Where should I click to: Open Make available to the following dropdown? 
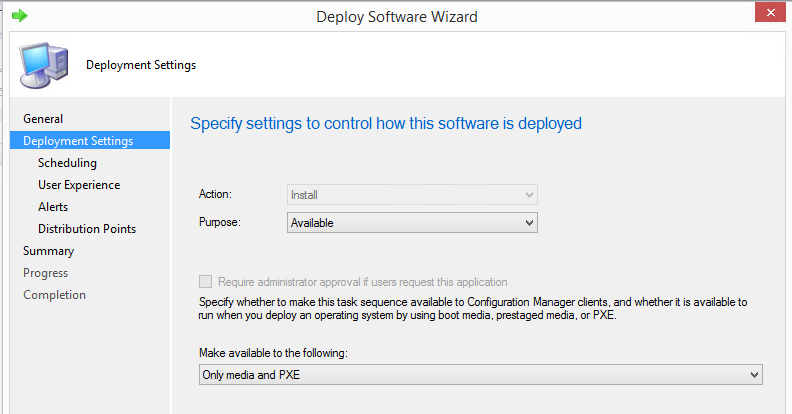click(480, 375)
